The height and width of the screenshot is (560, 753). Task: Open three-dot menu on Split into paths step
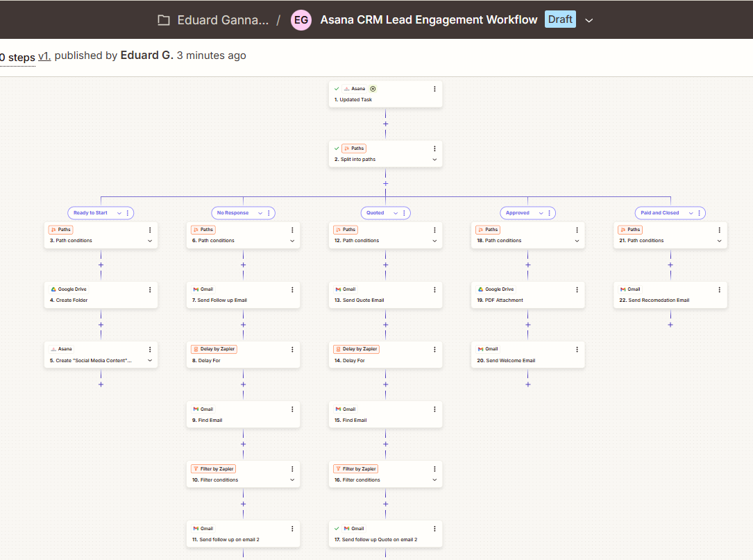[434, 149]
